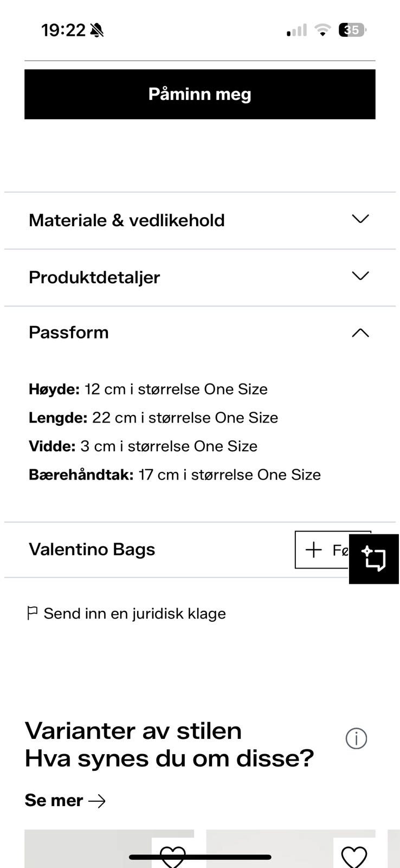Viewport: 400px width, 868px height.
Task: Open the Se mer arrow link
Action: pos(65,801)
